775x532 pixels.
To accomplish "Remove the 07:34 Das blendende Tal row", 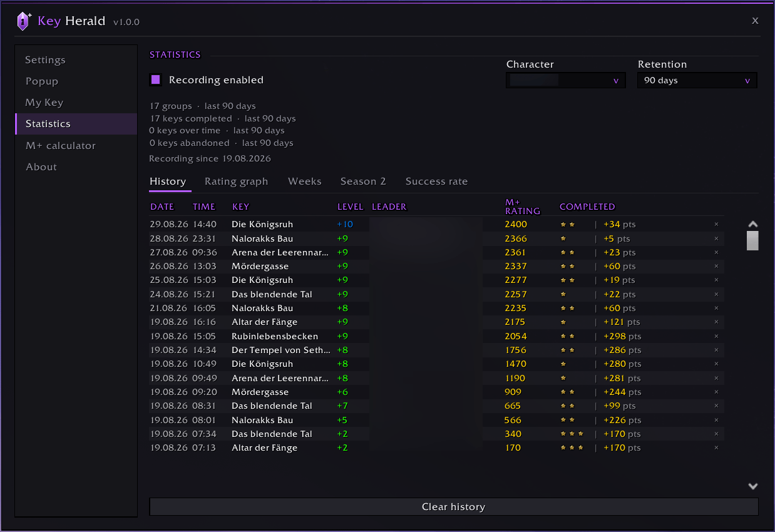I will [716, 434].
